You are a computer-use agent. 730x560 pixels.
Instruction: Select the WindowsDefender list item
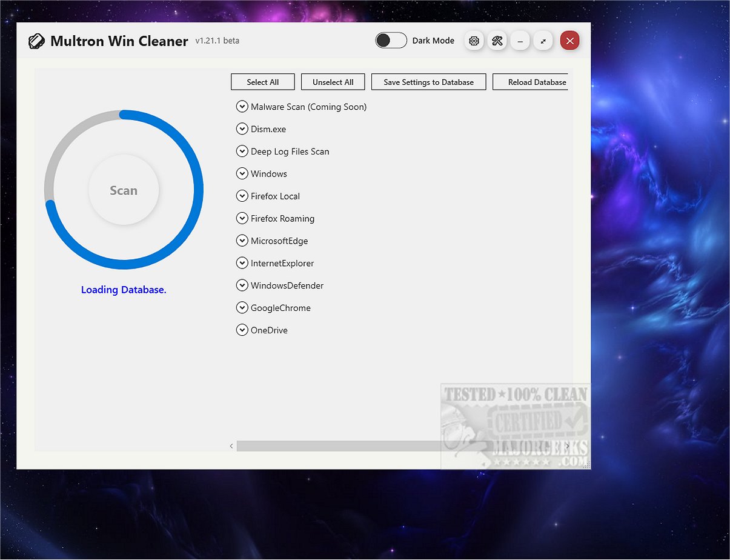tap(287, 285)
